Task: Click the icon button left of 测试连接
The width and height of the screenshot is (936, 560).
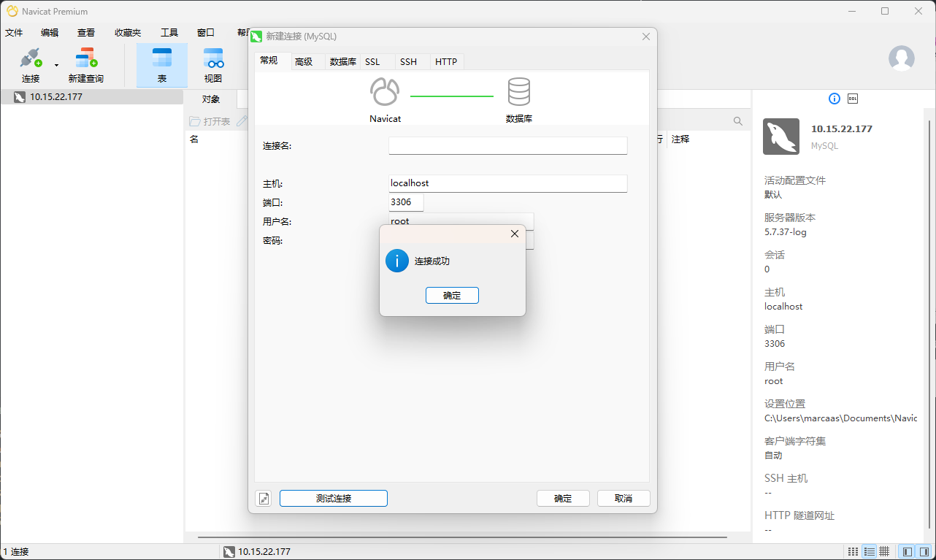Action: (264, 499)
